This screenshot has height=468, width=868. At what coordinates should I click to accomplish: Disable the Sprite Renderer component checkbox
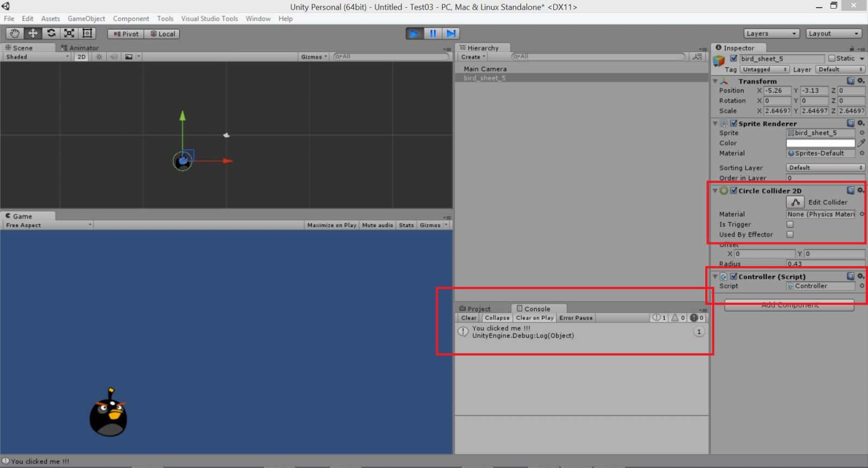pos(733,124)
